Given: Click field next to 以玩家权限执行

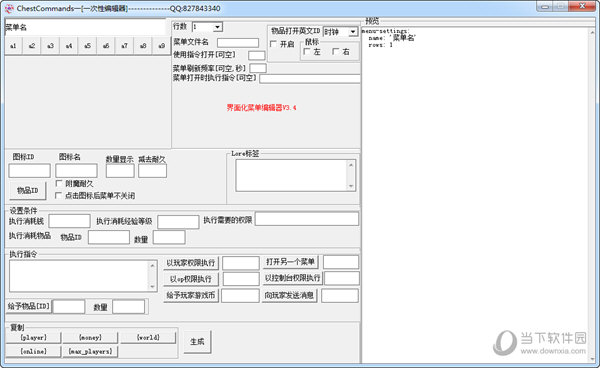Looking at the screenshot, I should coord(241,263).
